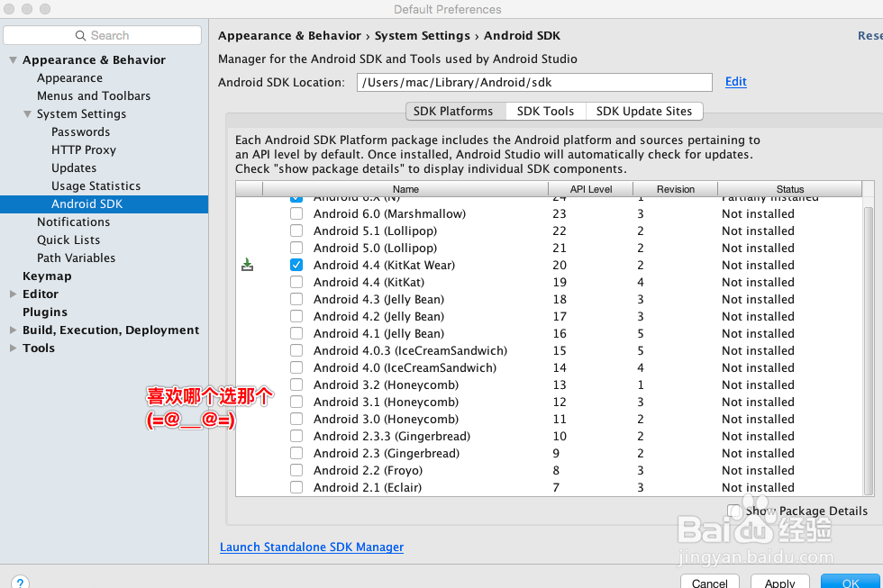Select Android 3.2 (Honeycomb) row text

point(386,384)
